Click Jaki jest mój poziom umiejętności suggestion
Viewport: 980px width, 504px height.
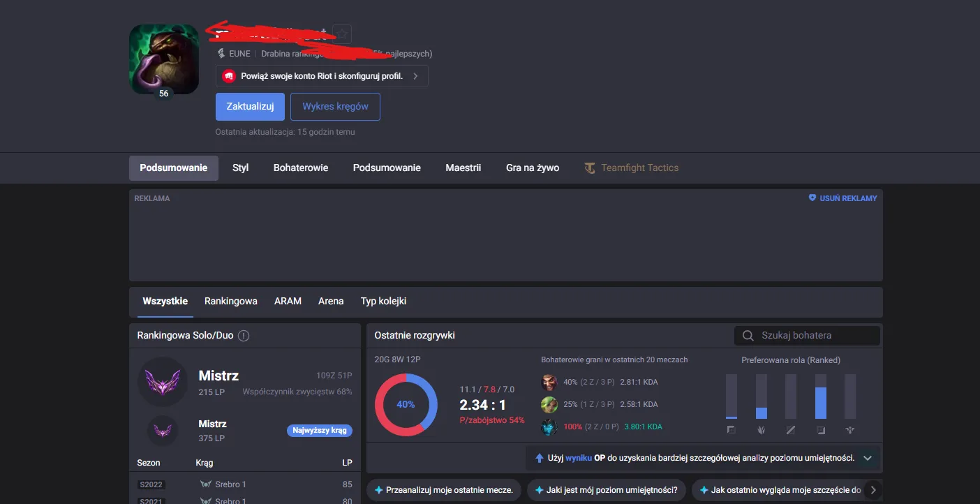607,490
